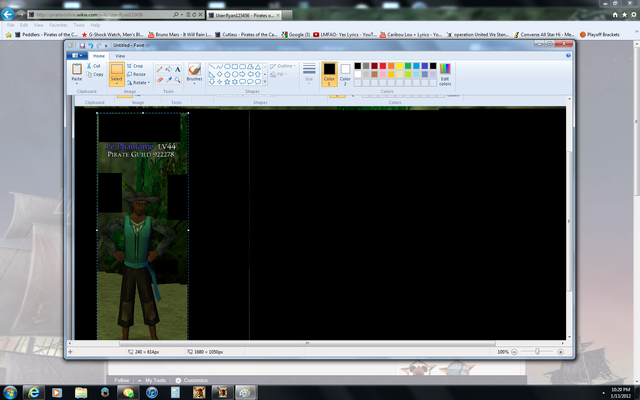Click the browser back arrow button

click(x=7, y=14)
